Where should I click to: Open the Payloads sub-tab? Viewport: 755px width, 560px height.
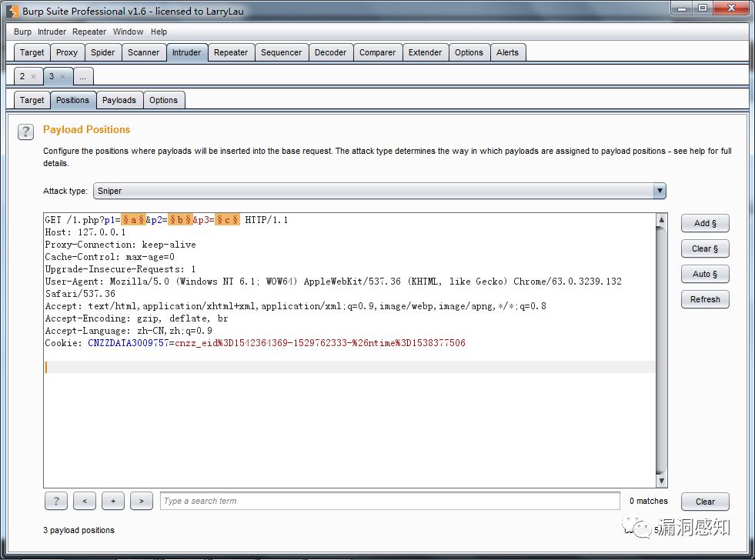(119, 100)
